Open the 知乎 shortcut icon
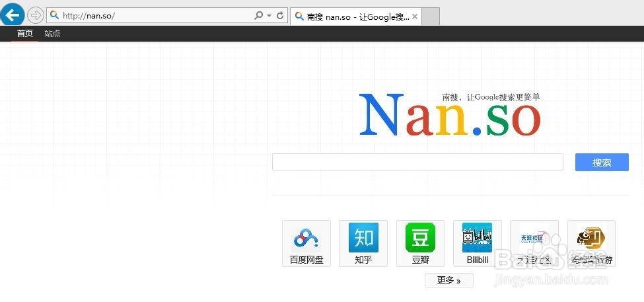Screen dimensions: 644x302 [x=363, y=237]
